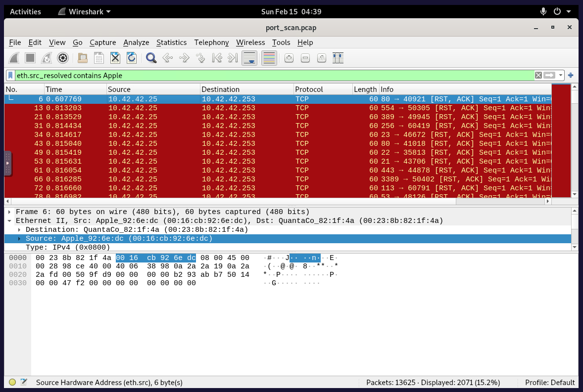Collapse the Ethernet II protocol section

[9, 220]
